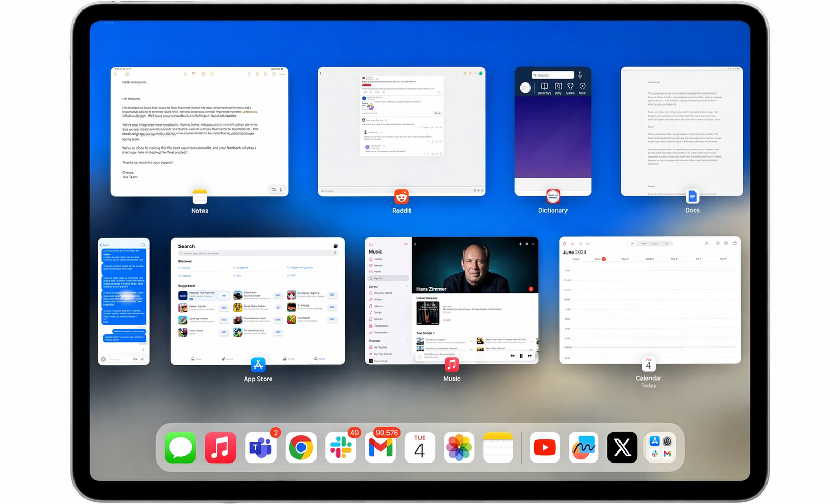
Task: Open the Calendar icon in the dock
Action: pyautogui.click(x=419, y=448)
